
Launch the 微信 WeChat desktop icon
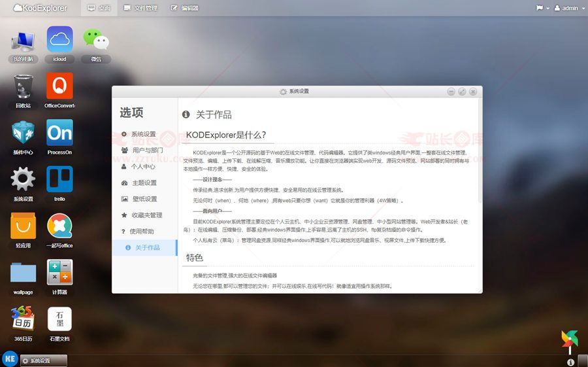[96, 44]
